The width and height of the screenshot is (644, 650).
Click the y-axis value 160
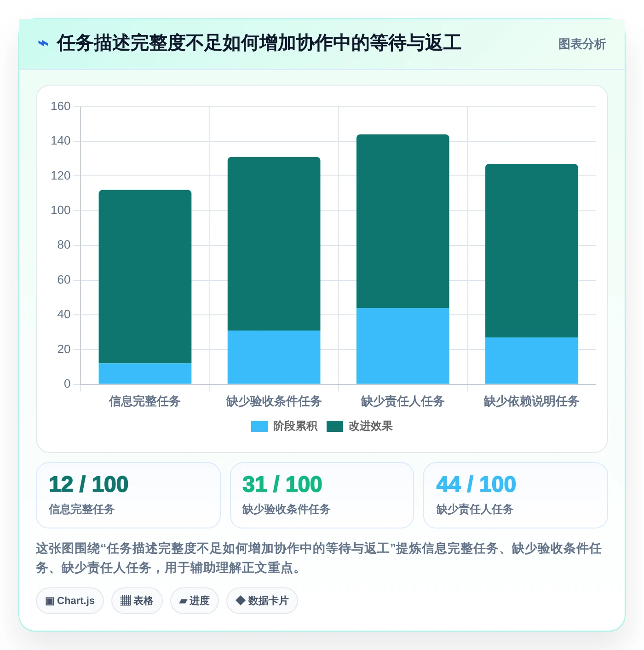click(61, 106)
